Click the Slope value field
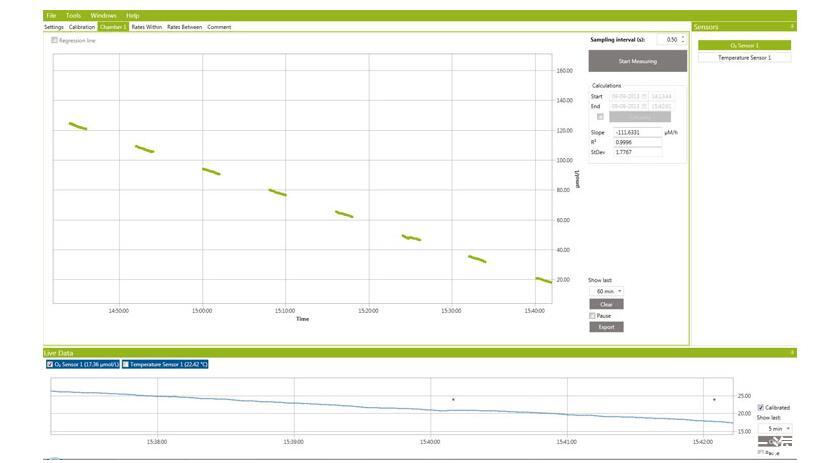 point(638,132)
